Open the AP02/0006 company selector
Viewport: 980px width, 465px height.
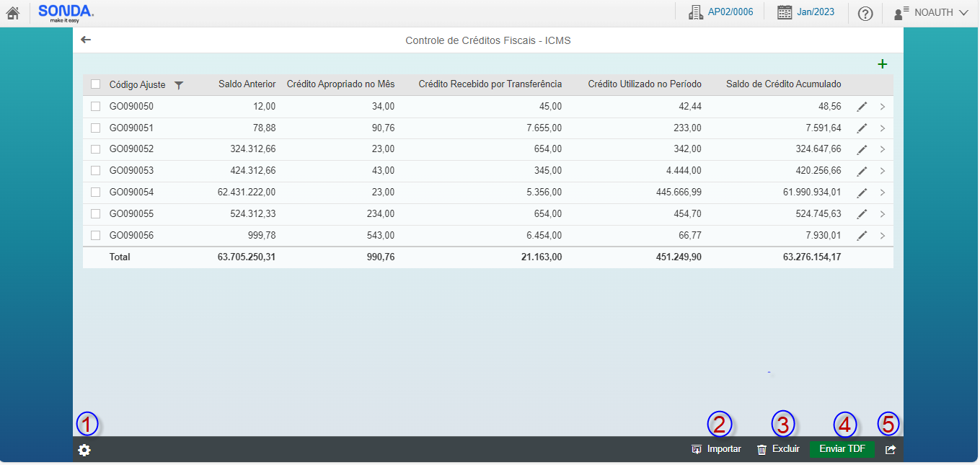click(720, 12)
